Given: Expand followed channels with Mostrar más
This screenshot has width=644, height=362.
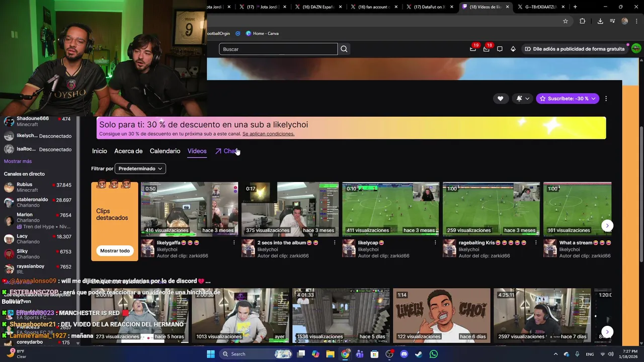Looking at the screenshot, I should pos(18,161).
